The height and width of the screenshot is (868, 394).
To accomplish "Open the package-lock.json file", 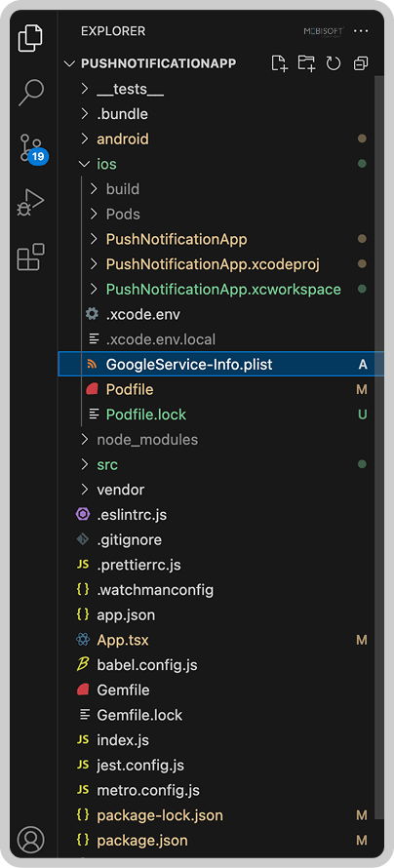I will (160, 815).
